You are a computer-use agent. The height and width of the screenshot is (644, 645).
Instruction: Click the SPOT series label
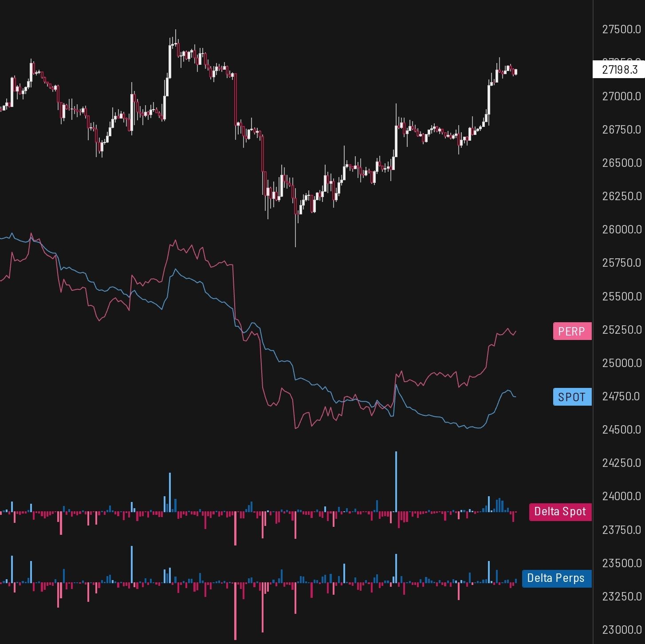(x=572, y=397)
